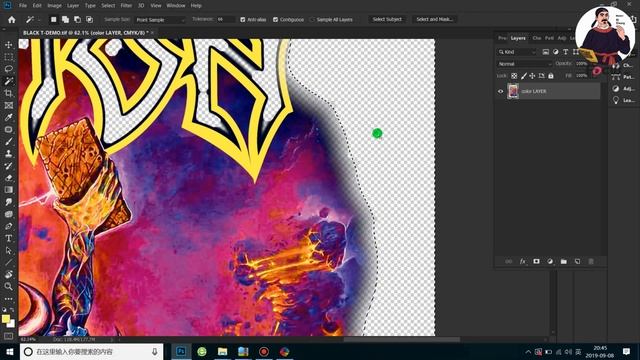Select the Path Selection tool
The image size is (640, 360).
pyautogui.click(x=9, y=250)
